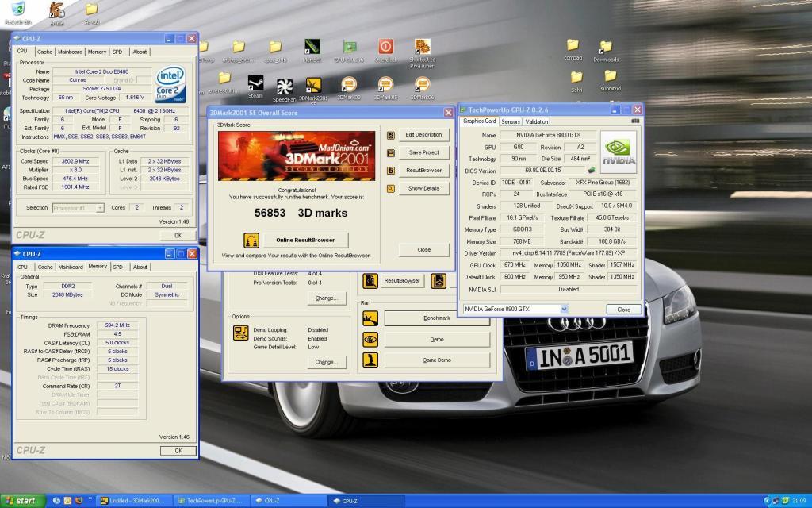The image size is (812, 508).
Task: Click the Show Details magnifier icon
Action: [x=390, y=189]
